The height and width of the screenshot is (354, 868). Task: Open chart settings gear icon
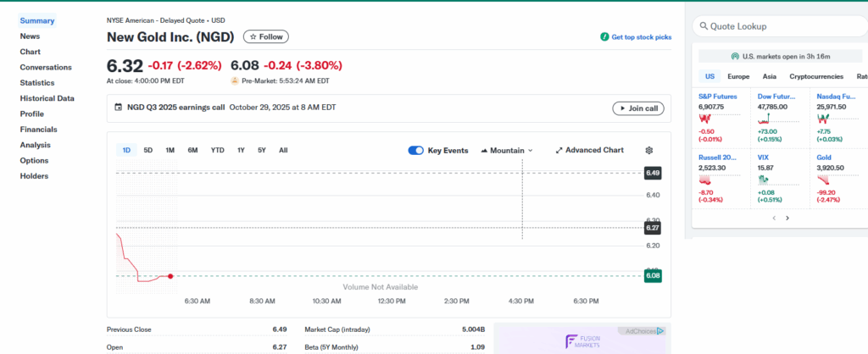click(649, 150)
